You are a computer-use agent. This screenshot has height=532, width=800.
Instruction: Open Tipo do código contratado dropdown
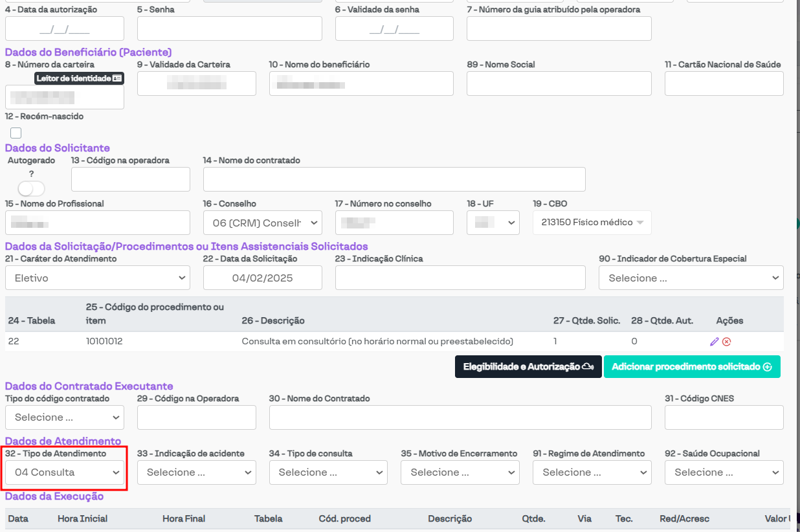click(x=64, y=417)
